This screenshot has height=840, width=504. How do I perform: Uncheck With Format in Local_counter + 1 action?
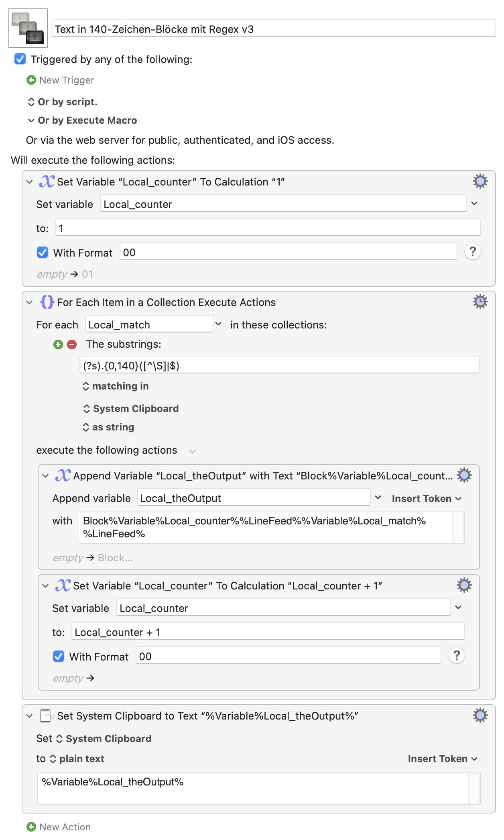tap(59, 657)
